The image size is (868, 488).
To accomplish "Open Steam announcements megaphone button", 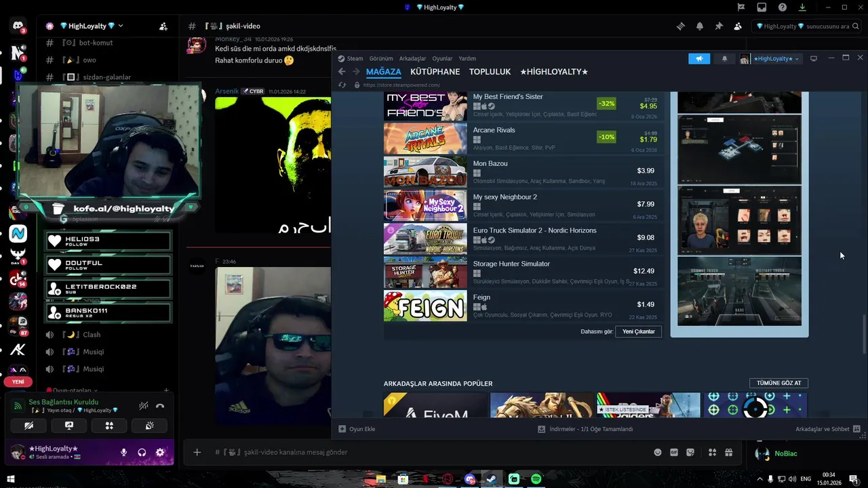I will click(699, 59).
